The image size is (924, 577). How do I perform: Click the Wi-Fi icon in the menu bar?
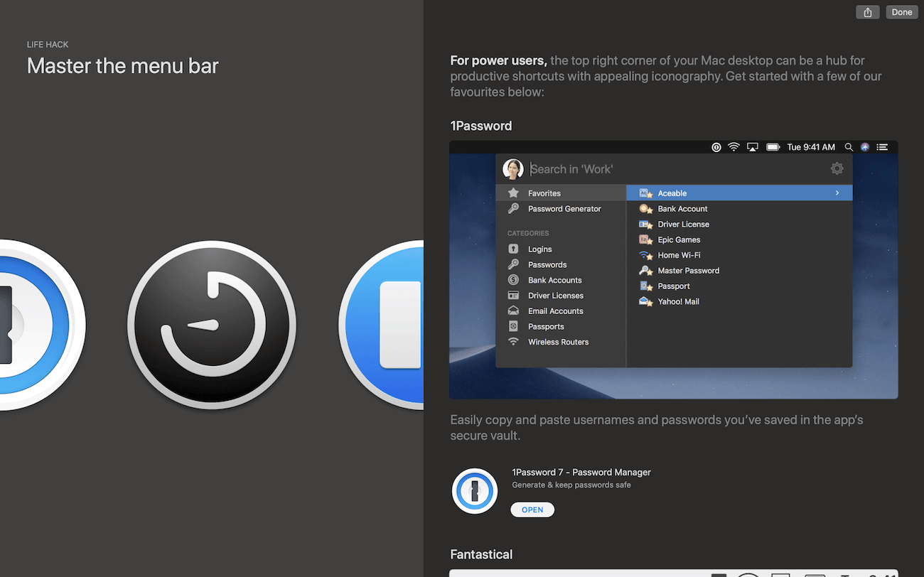pyautogui.click(x=734, y=147)
